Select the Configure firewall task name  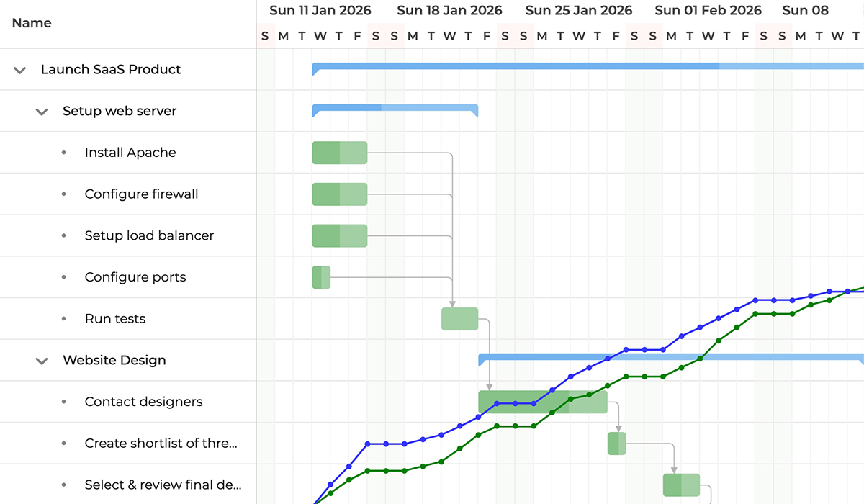(141, 194)
